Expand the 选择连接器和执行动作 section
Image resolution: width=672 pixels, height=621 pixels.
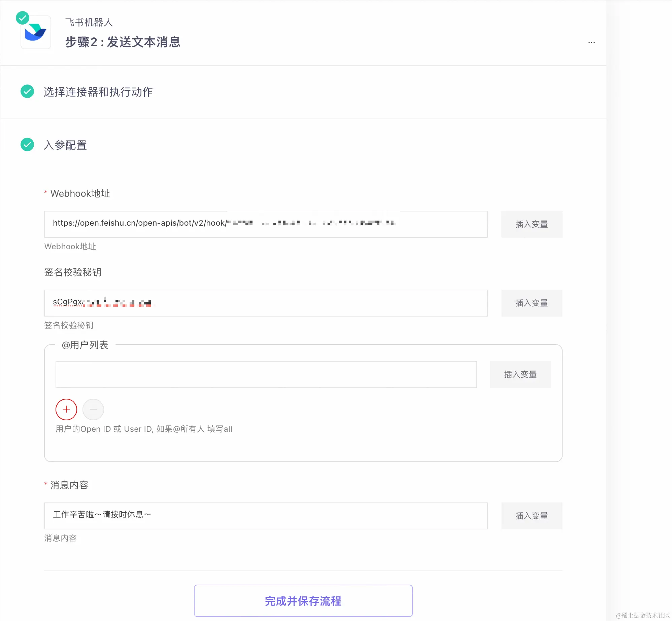98,92
